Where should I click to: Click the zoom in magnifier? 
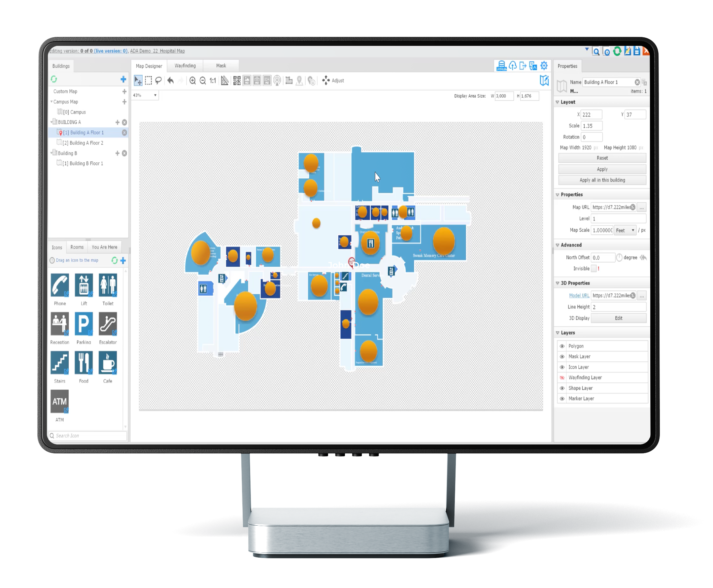tap(192, 81)
